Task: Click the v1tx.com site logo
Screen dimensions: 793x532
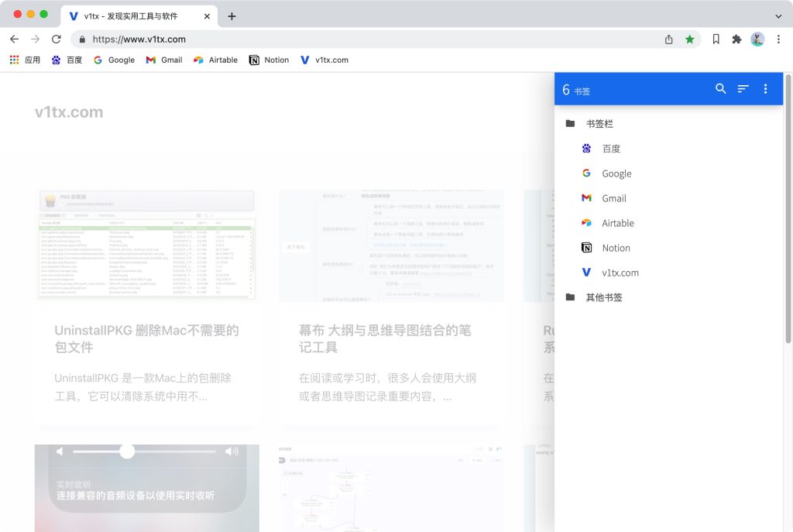Action: (69, 112)
